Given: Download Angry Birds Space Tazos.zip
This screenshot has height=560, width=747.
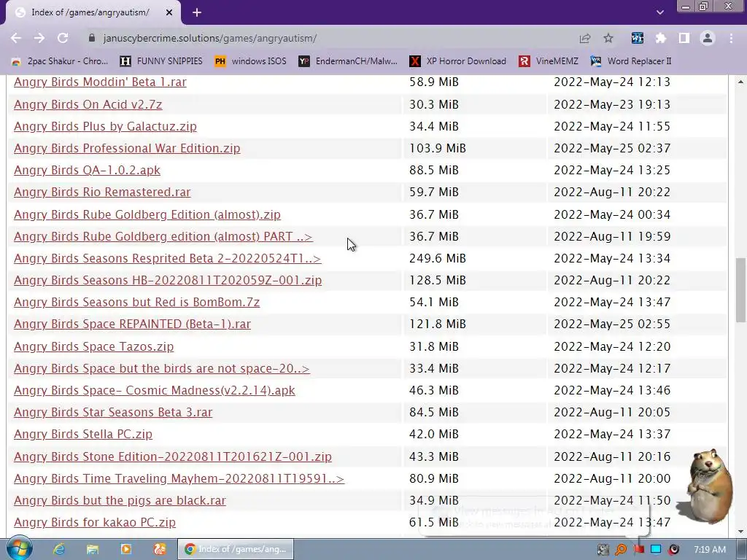Looking at the screenshot, I should point(94,346).
